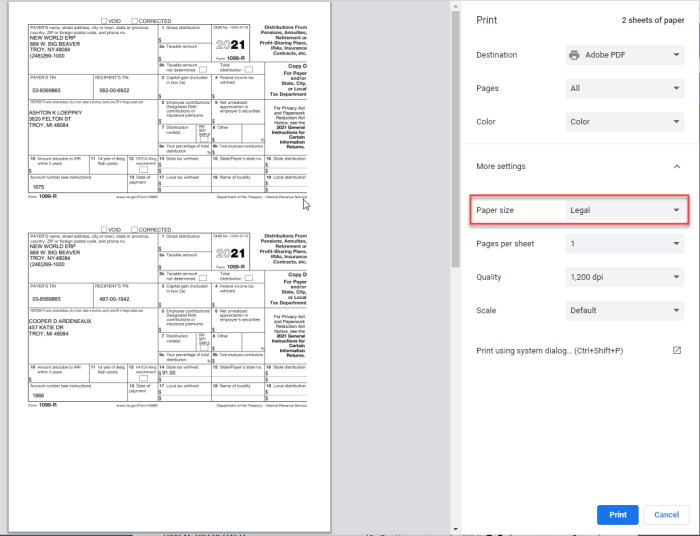
Task: Check the VOID box on the first 1099-R form
Action: 104,20
